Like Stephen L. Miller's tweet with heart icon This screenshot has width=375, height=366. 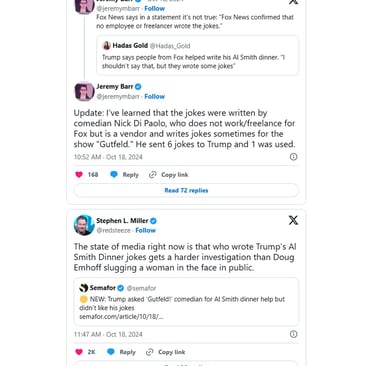(x=79, y=352)
